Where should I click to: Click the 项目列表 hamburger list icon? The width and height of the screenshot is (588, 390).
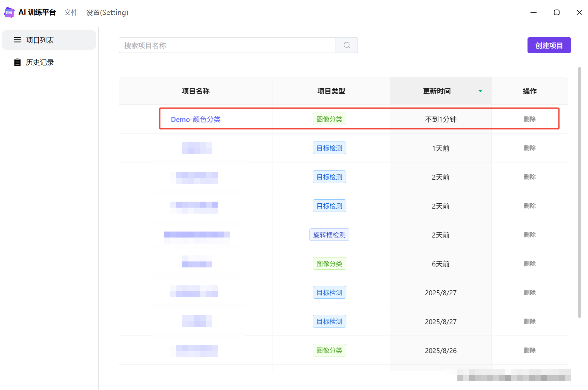coord(17,40)
